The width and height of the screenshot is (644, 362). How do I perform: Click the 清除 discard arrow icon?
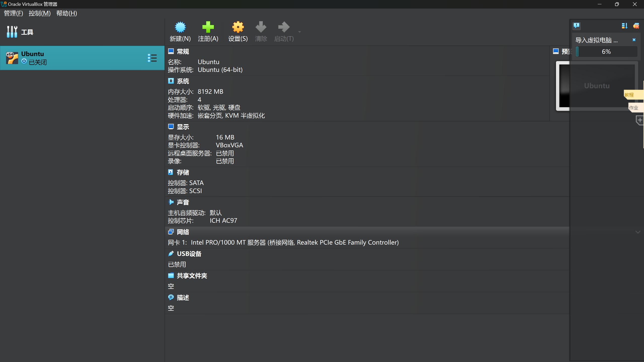click(x=261, y=27)
